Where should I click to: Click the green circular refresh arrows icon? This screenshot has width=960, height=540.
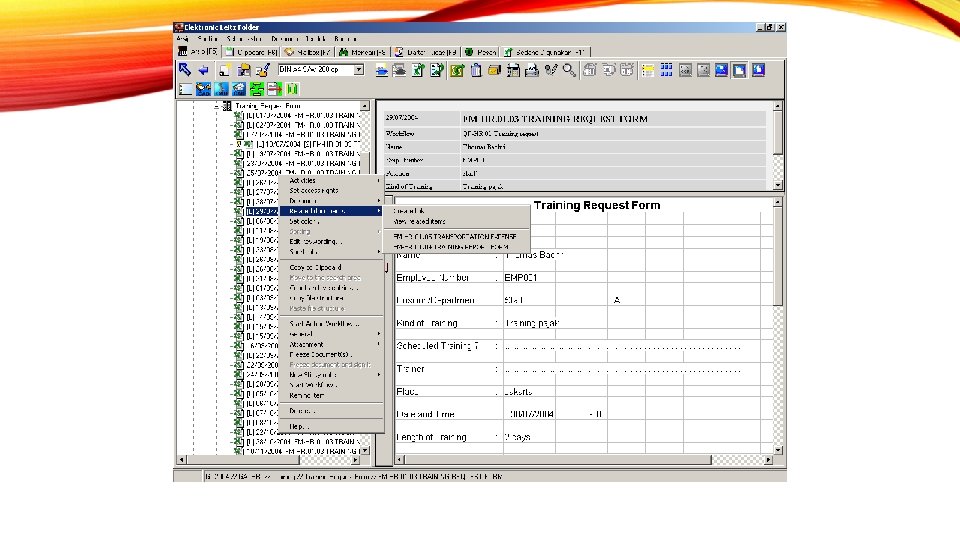click(x=457, y=70)
